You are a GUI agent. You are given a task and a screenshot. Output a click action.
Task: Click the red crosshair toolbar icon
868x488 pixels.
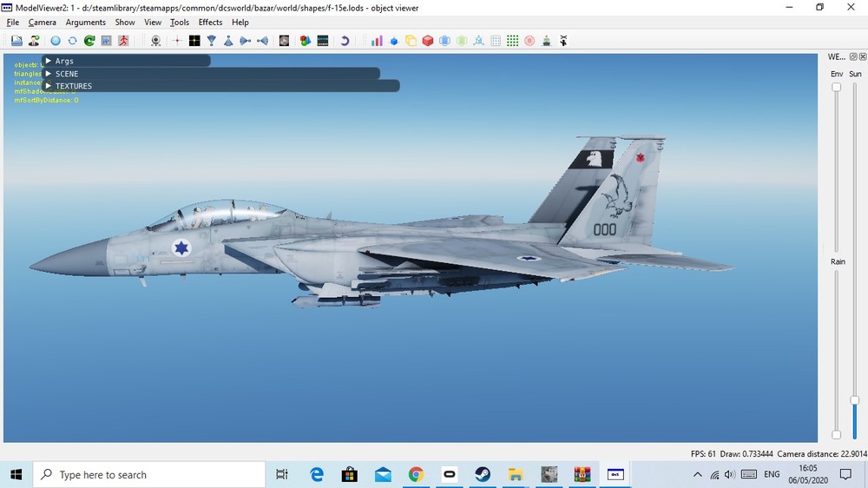[x=178, y=41]
